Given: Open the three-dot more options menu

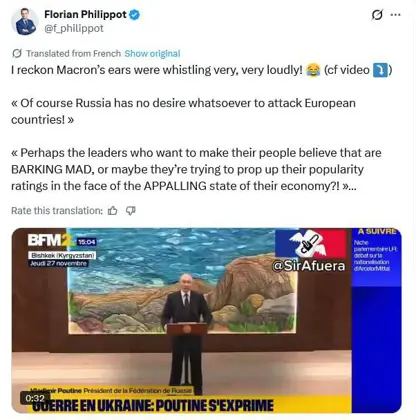Looking at the screenshot, I should click(x=395, y=15).
